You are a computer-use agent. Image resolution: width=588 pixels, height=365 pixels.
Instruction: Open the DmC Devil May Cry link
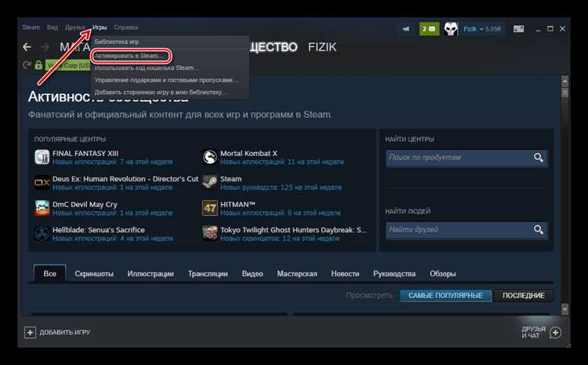point(85,204)
